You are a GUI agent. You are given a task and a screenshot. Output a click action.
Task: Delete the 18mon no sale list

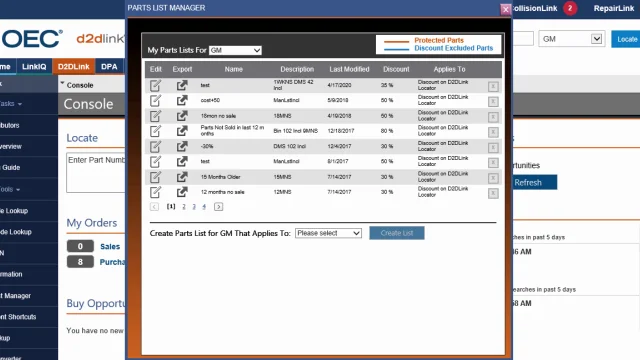[x=493, y=117]
